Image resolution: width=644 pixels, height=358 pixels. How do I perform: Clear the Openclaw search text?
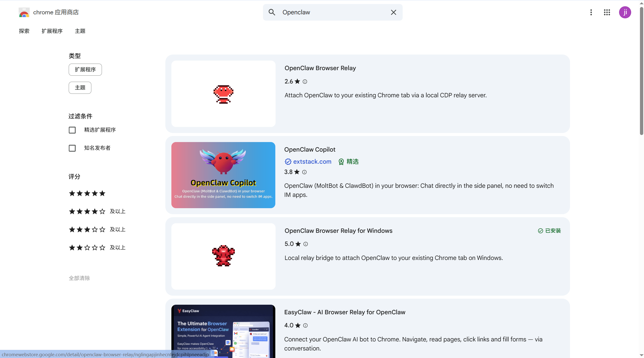point(393,12)
